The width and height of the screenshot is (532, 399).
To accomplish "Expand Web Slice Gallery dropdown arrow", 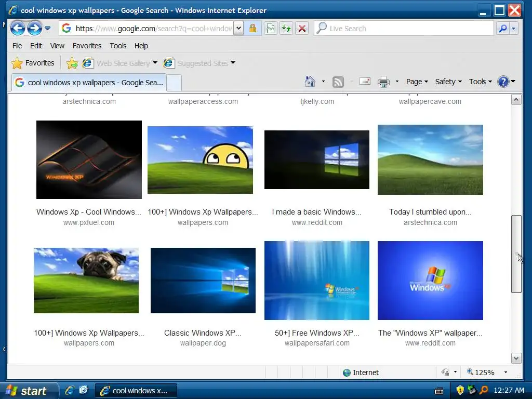I will tap(155, 63).
